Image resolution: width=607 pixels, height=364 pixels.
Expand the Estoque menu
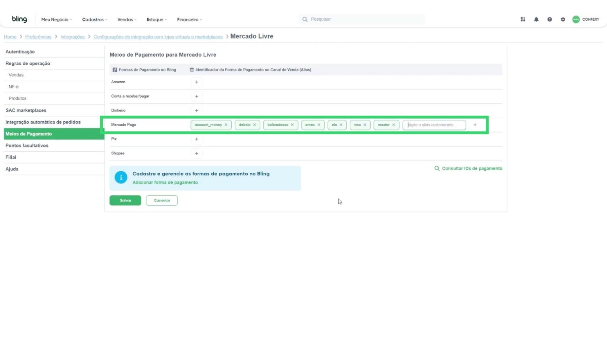(x=157, y=19)
